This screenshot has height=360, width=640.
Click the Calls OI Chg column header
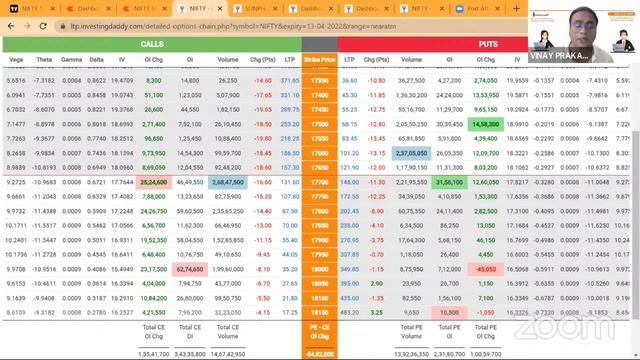click(153, 60)
